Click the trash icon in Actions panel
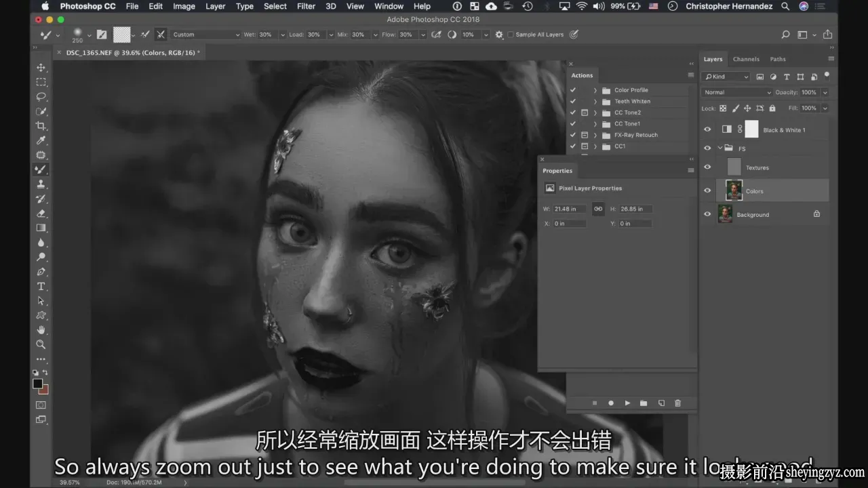Image resolution: width=868 pixels, height=488 pixels. pos(677,403)
